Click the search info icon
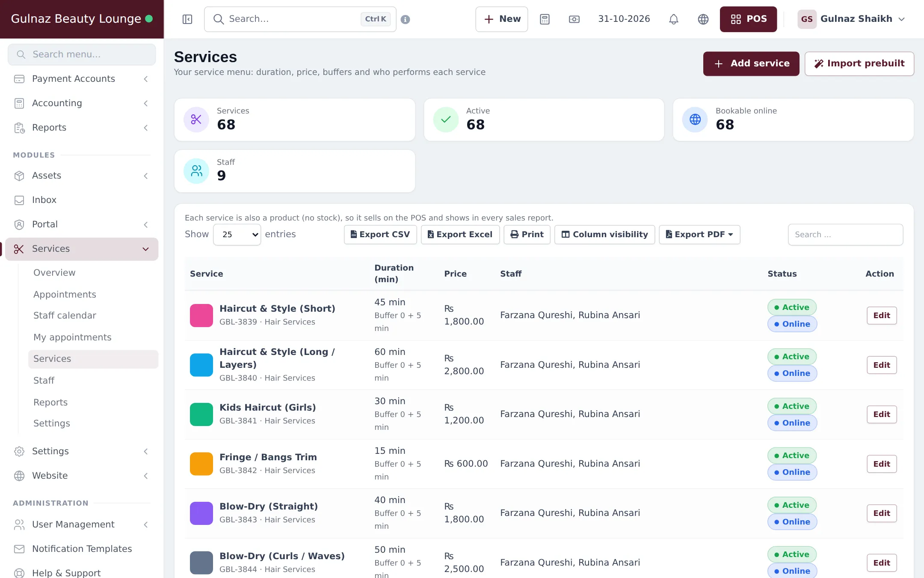This screenshot has height=578, width=924. tap(406, 20)
